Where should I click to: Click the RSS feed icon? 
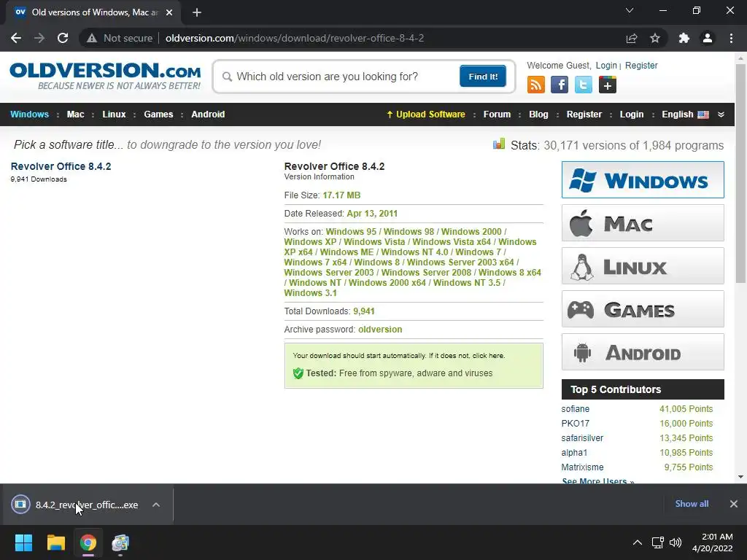point(536,85)
